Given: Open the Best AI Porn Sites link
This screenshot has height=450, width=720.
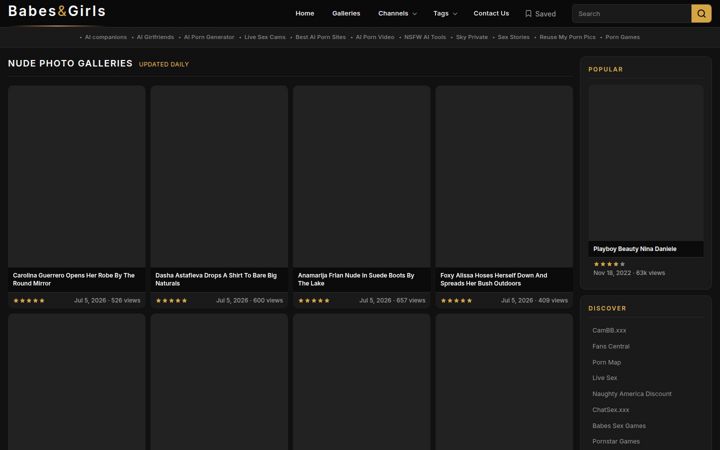Looking at the screenshot, I should click(321, 37).
